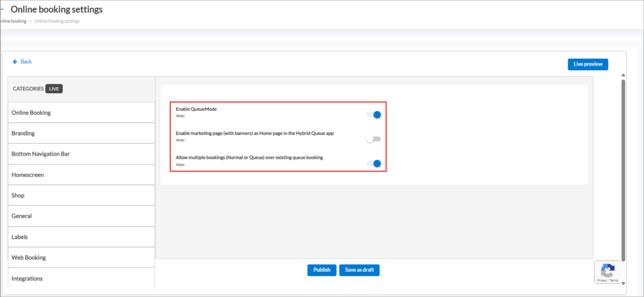Open the Labels category
Image resolution: width=644 pixels, height=297 pixels.
81,237
